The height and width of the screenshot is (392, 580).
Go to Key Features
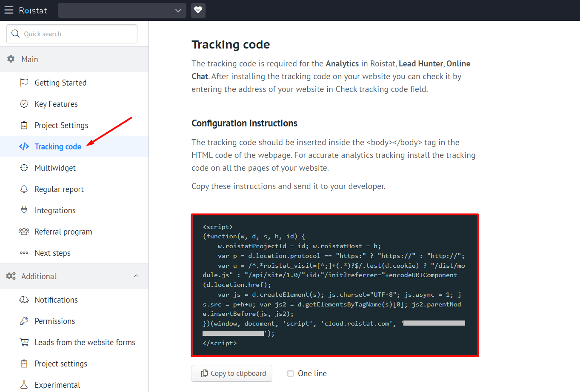56,104
